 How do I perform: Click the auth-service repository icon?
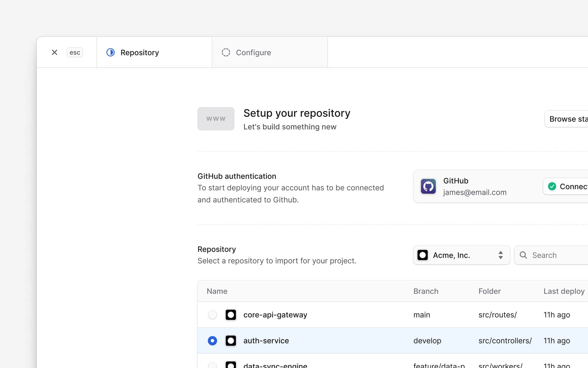pyautogui.click(x=231, y=341)
